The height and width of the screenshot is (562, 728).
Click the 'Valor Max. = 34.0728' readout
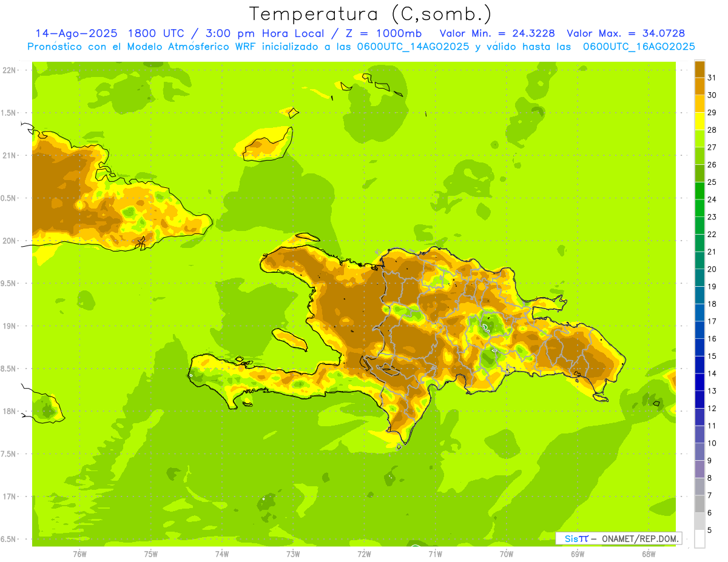pos(625,33)
